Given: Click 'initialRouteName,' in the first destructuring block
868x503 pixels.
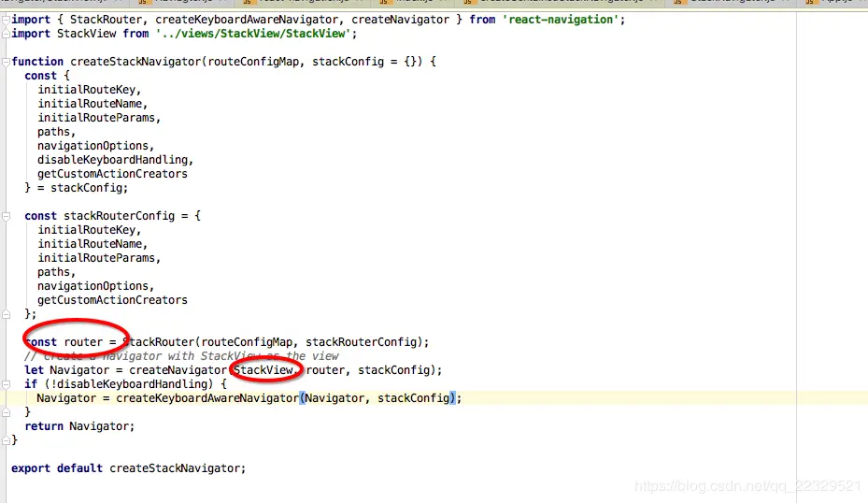Looking at the screenshot, I should tap(92, 104).
